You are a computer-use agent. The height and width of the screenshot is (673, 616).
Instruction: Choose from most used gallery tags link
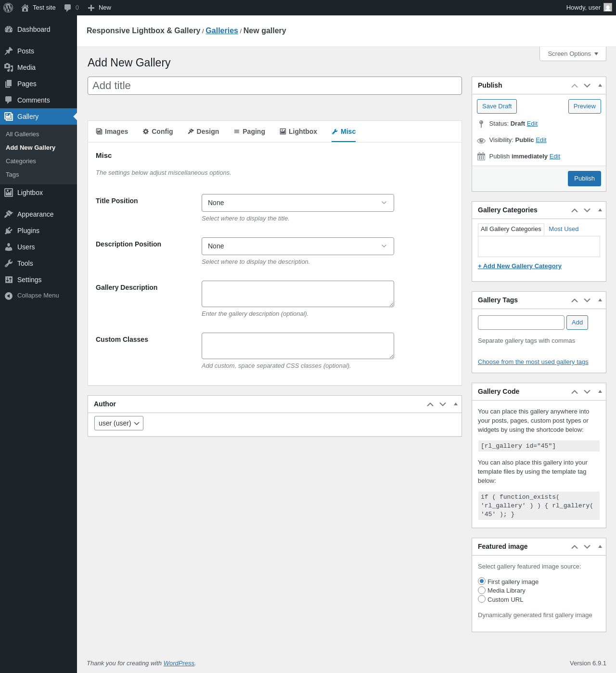pos(533,362)
